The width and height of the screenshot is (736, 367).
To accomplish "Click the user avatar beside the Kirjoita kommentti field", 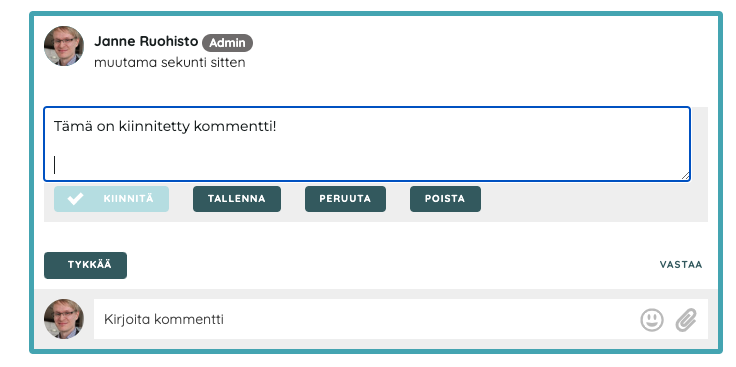I will click(x=64, y=319).
